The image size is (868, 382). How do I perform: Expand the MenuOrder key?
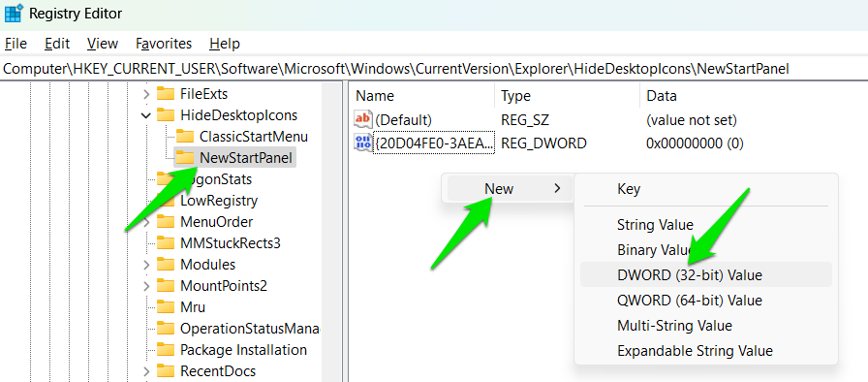(146, 222)
